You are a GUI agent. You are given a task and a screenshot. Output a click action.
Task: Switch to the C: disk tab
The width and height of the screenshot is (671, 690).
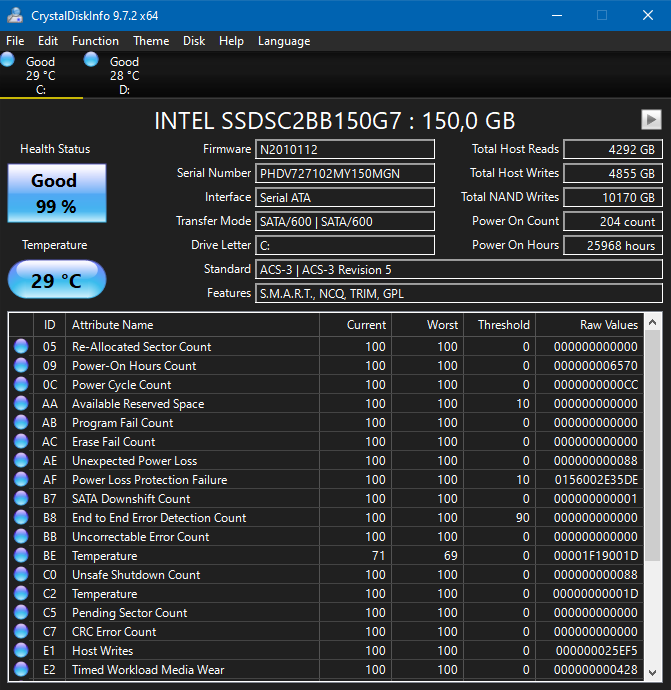point(41,75)
